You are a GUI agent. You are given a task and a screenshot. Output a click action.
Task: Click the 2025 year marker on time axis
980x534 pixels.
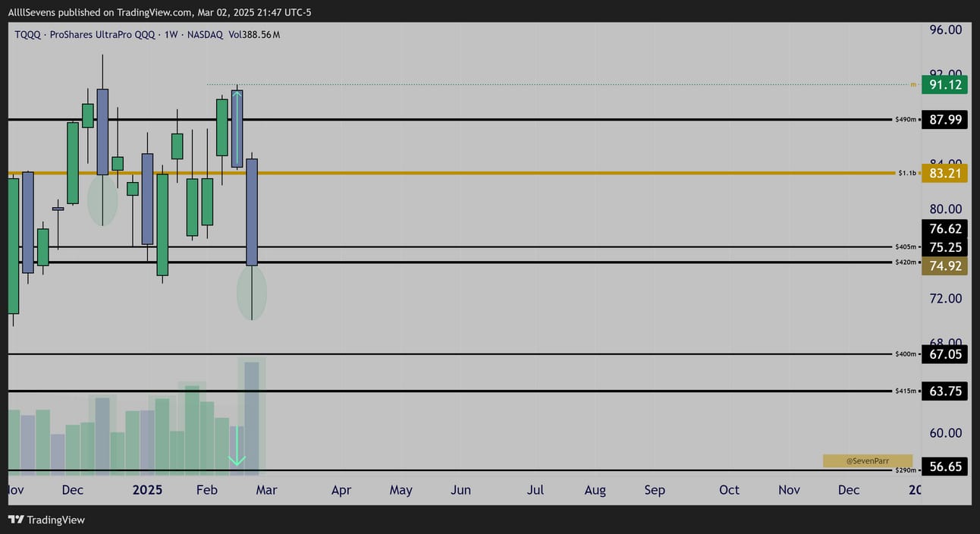click(147, 490)
